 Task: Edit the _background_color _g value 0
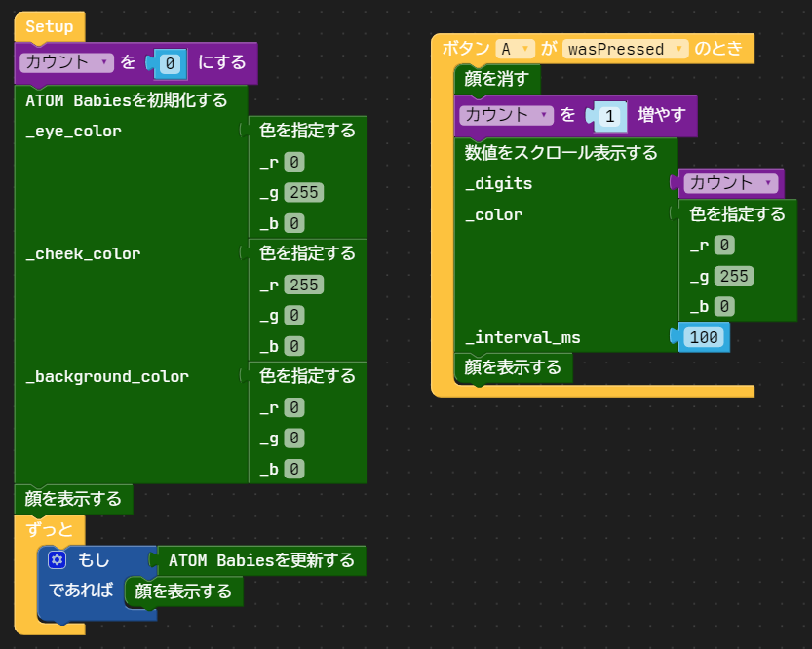294,439
